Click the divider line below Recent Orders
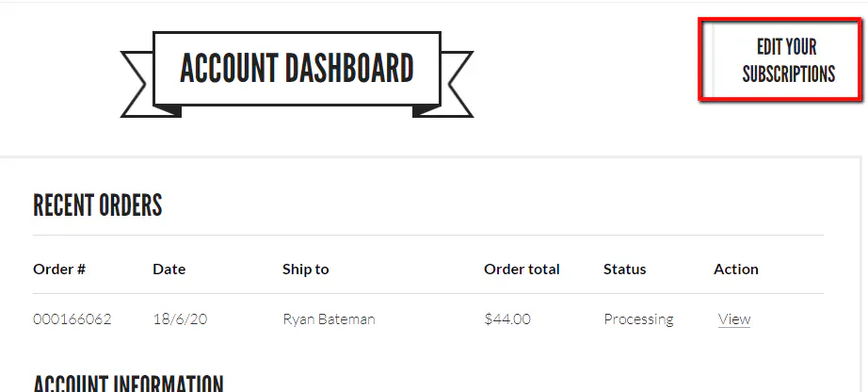The height and width of the screenshot is (392, 868). (428, 235)
